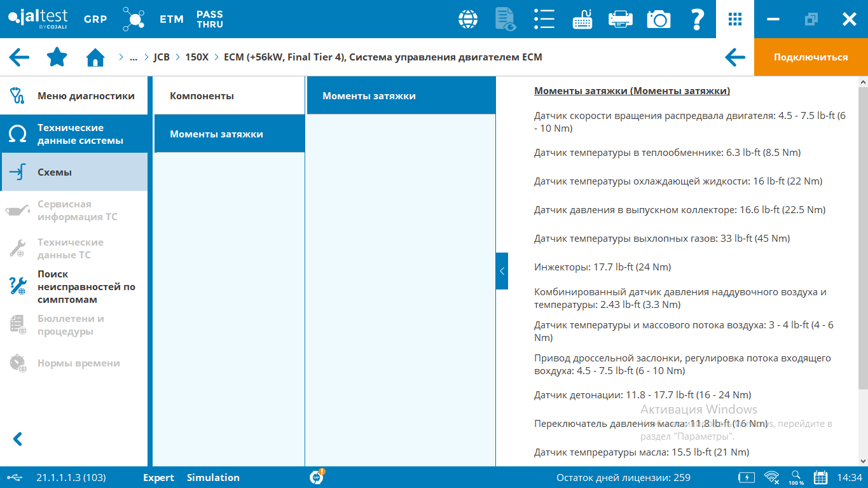Click Технические данные ТС item

pyautogui.click(x=74, y=249)
